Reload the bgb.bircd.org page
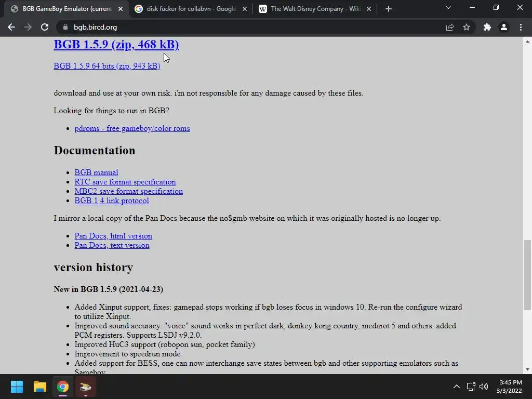532x399 pixels. (45, 27)
